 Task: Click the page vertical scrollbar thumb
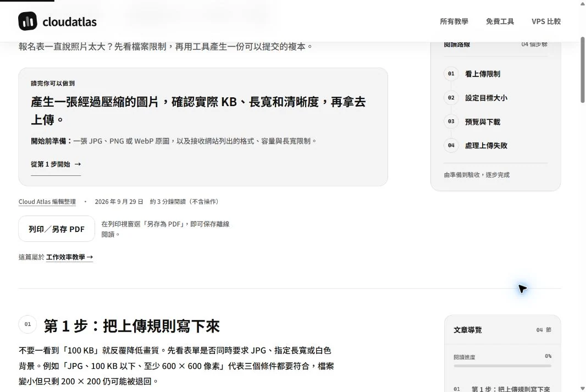583,69
